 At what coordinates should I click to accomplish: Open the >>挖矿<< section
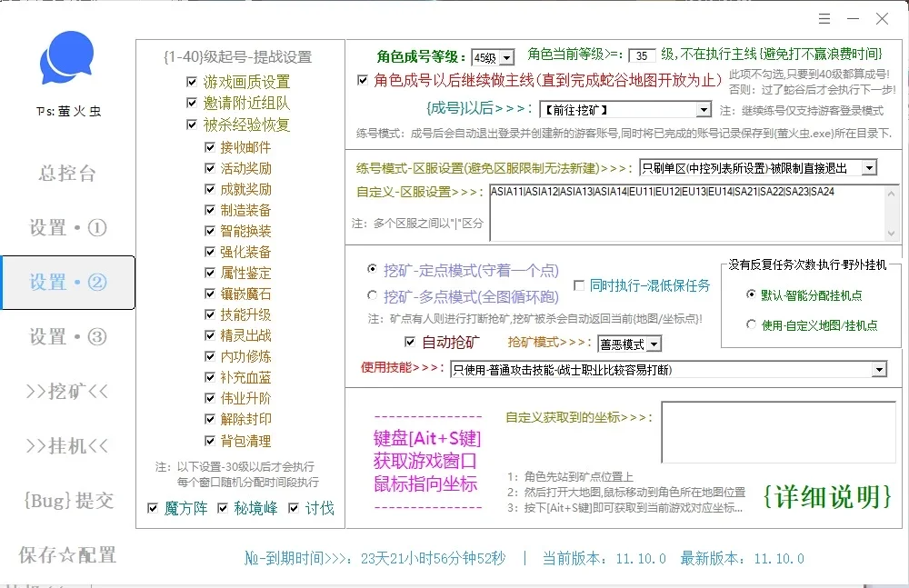coord(67,392)
